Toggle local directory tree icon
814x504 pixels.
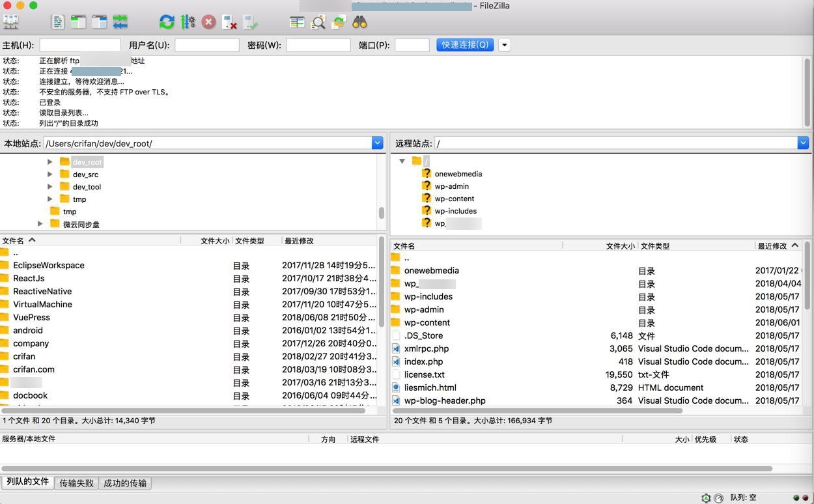pos(78,22)
